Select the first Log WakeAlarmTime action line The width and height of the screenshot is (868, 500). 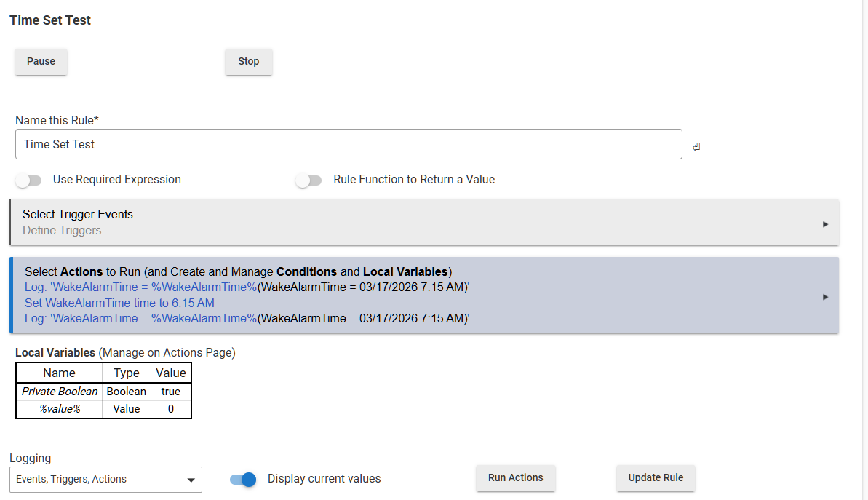[x=246, y=287]
